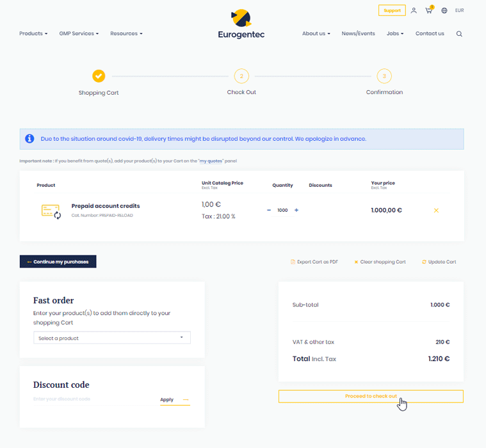Click Continue my purchases button

58,262
